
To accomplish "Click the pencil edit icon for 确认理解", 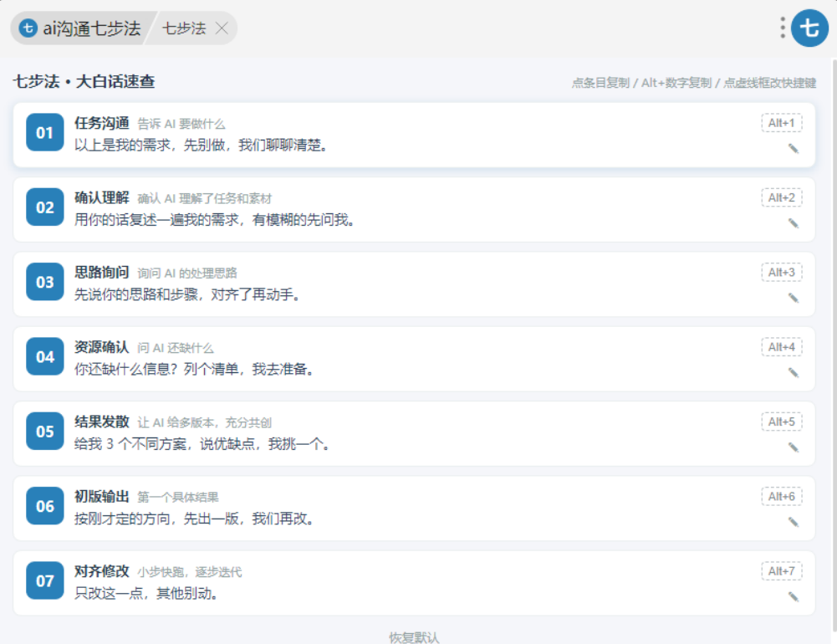I will (794, 223).
